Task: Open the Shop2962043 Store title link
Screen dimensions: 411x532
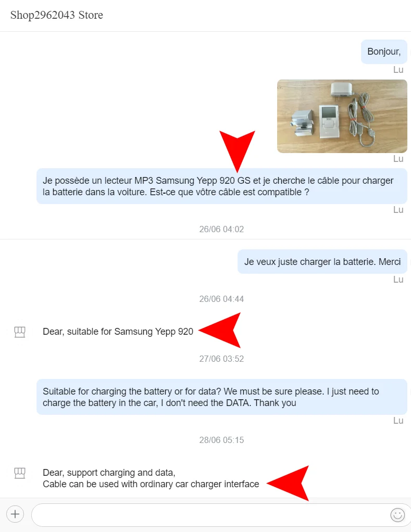Action: coord(57,15)
